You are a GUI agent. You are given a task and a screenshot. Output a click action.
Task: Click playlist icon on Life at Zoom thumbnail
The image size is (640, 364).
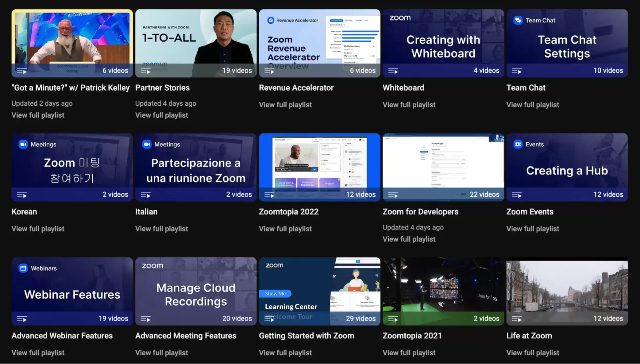tap(517, 319)
